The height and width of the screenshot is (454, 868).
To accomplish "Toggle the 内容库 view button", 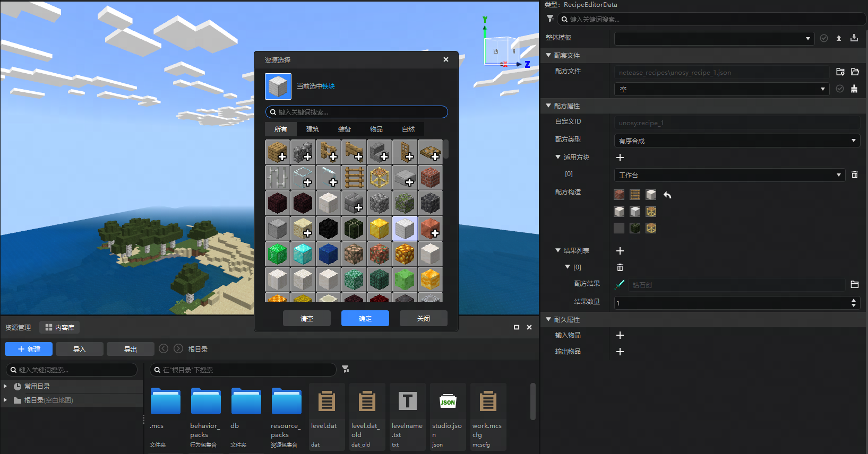I will pos(59,327).
